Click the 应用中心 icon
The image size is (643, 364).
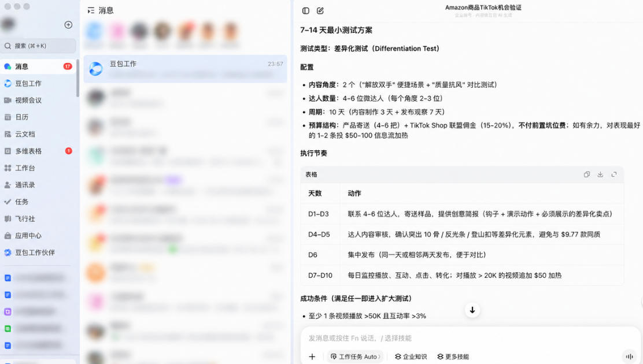(8, 236)
